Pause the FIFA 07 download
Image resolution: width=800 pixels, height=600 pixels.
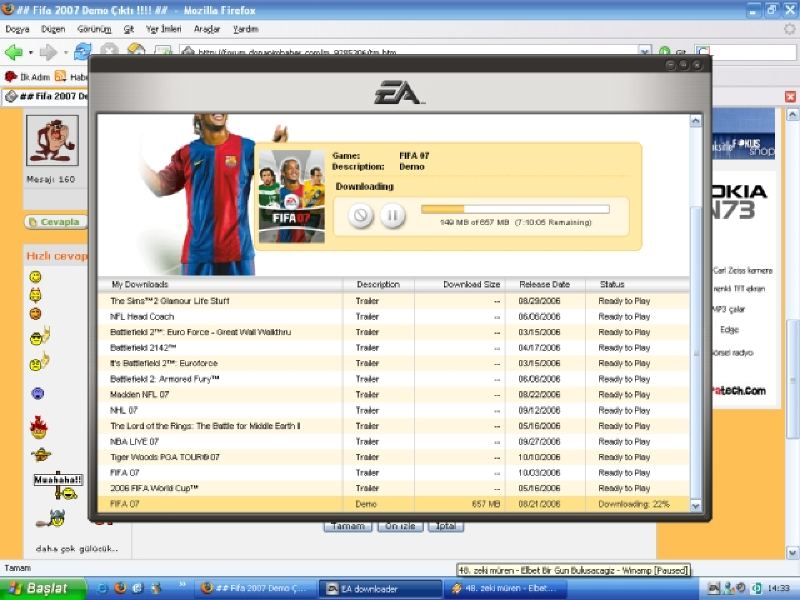(393, 215)
